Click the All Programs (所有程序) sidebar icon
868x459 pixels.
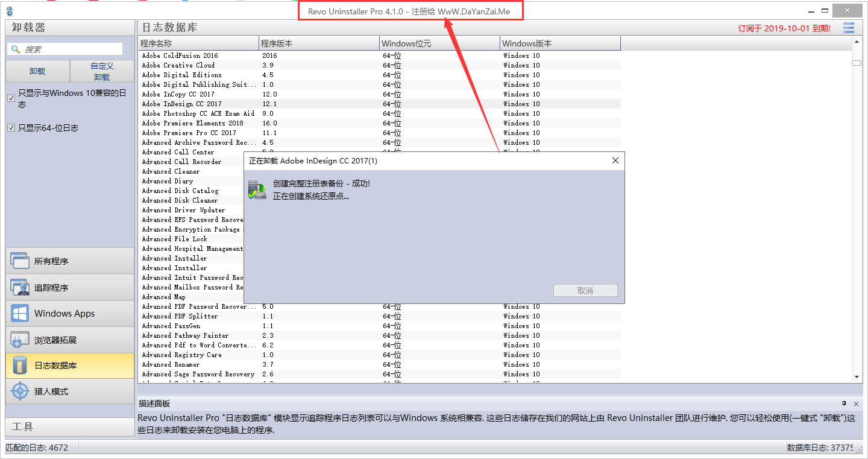point(20,261)
